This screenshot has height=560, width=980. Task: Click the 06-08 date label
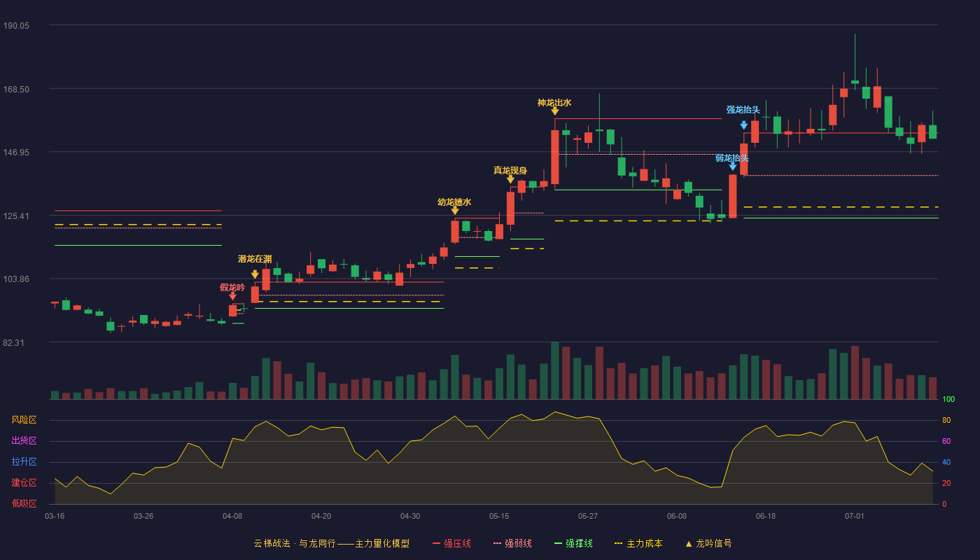point(677,516)
